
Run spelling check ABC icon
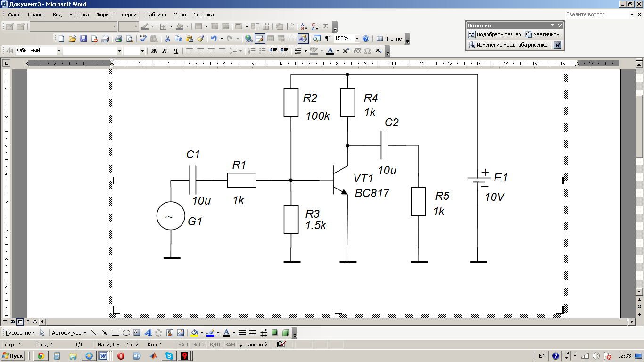143,39
